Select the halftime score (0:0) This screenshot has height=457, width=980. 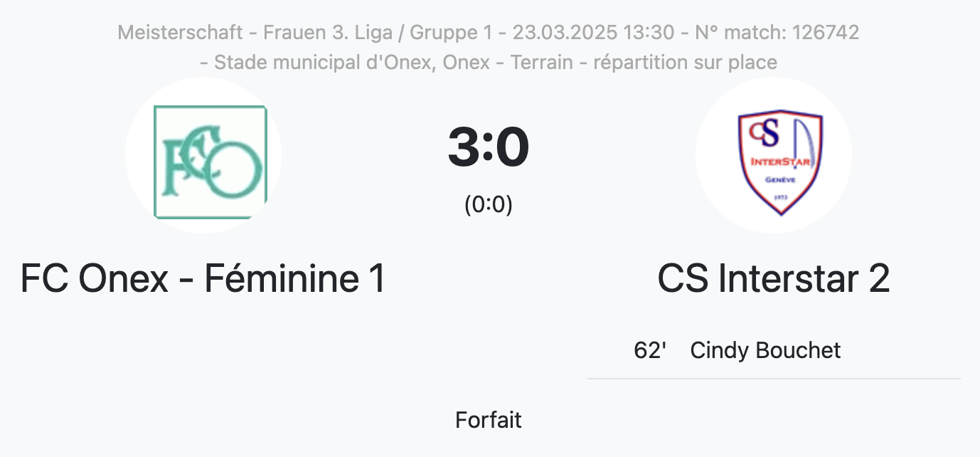click(489, 205)
